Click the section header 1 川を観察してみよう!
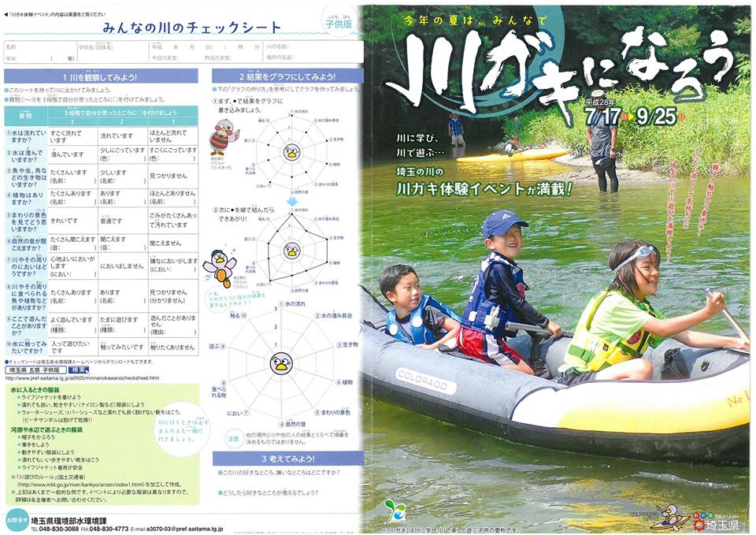The height and width of the screenshot is (535, 756). click(100, 76)
